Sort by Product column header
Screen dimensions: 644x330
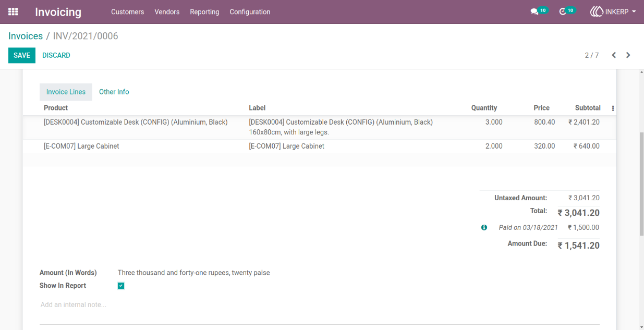(x=56, y=108)
